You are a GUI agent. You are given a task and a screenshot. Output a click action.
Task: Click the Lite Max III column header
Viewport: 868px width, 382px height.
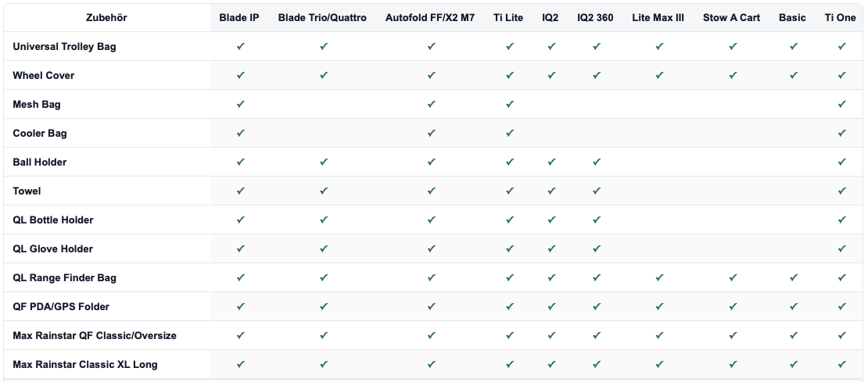click(x=658, y=18)
